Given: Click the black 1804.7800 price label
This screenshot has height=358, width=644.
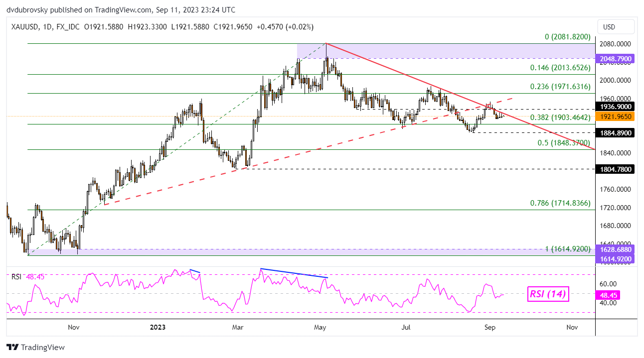Looking at the screenshot, I should (x=613, y=170).
